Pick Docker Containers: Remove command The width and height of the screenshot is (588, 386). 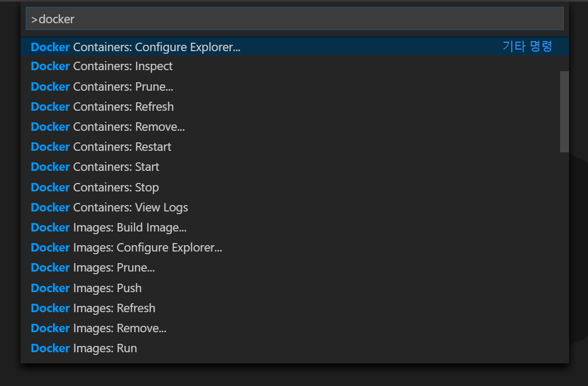coord(295,127)
